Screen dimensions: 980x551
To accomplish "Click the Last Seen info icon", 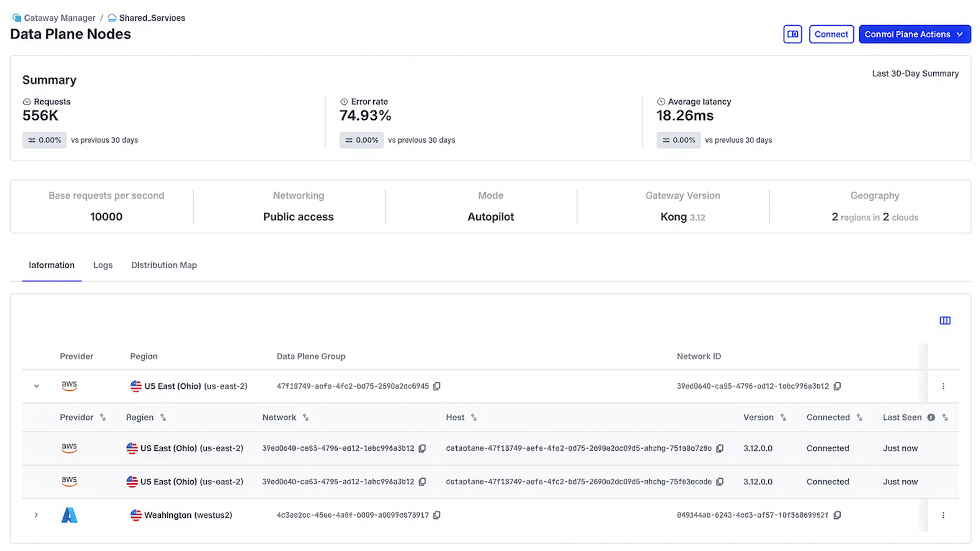I will click(x=931, y=417).
